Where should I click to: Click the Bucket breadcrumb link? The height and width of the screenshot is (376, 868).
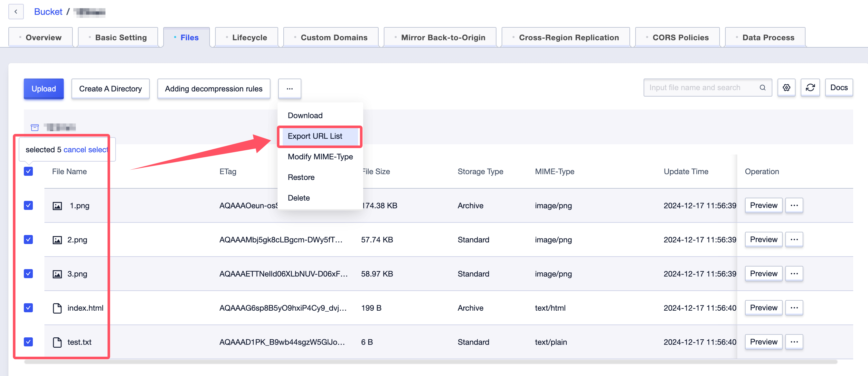(48, 12)
